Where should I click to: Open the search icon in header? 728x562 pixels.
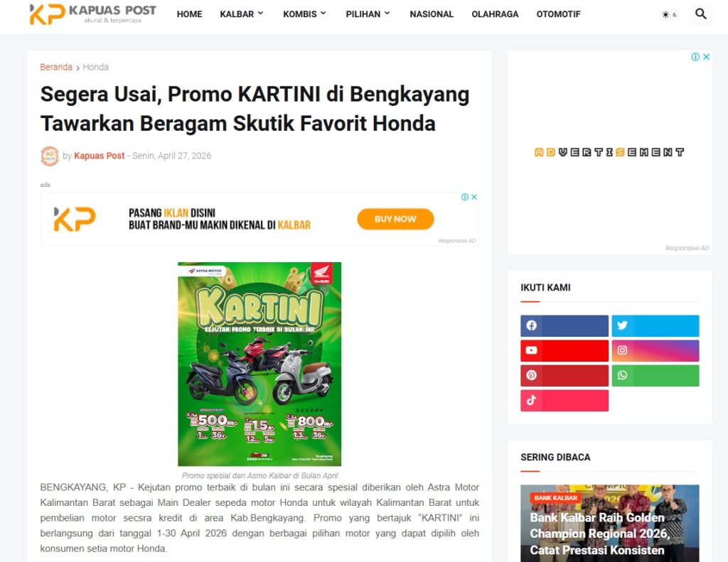pos(700,14)
